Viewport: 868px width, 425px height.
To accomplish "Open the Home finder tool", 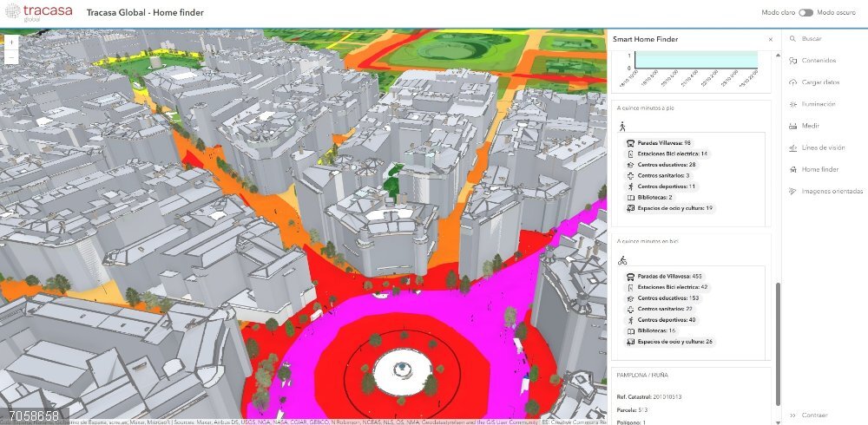I will pos(819,169).
